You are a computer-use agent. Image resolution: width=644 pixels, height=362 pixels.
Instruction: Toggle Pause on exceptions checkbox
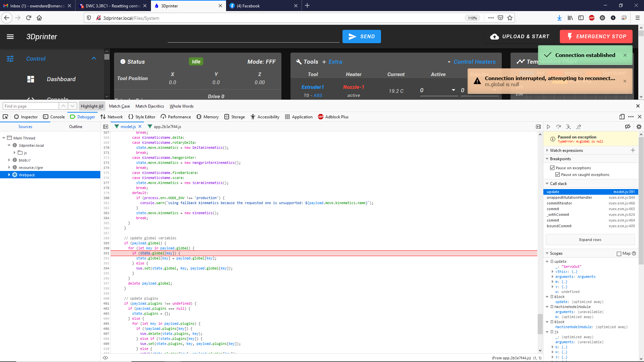(552, 168)
